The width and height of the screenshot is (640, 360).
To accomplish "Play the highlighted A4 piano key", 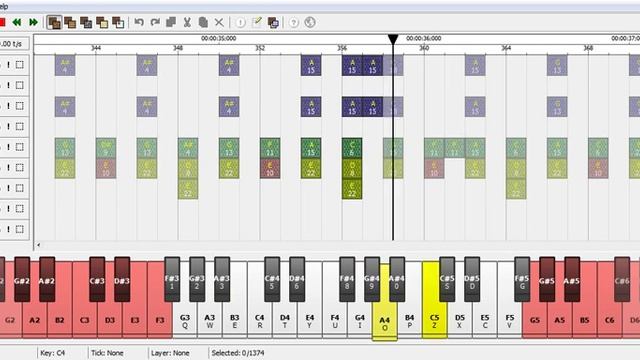I will [384, 322].
